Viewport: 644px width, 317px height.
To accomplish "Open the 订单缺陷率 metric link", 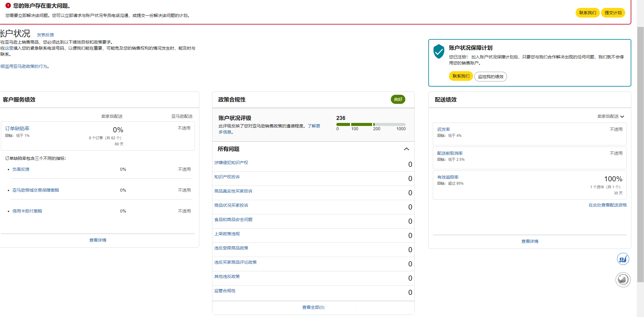I will coord(17,129).
